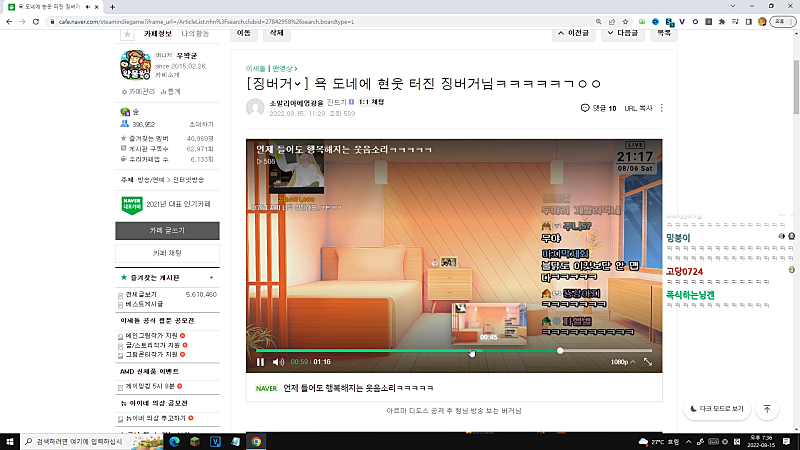Click the scroll-to-top arrow button
The image size is (800, 450).
[767, 409]
